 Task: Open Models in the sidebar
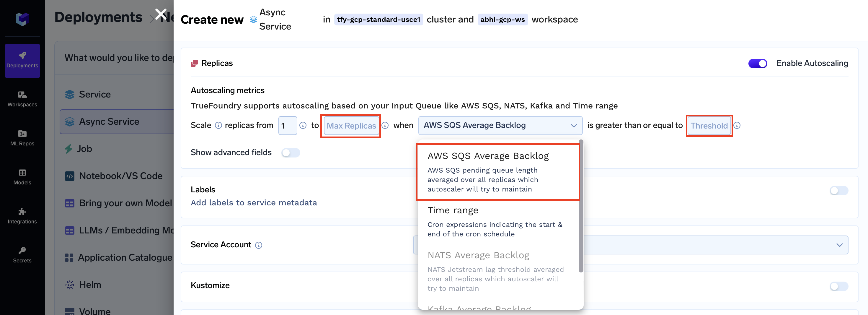pyautogui.click(x=22, y=177)
